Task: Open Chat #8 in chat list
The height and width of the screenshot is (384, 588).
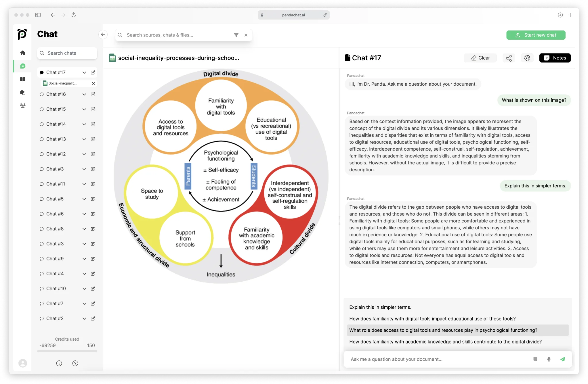Action: click(x=55, y=229)
